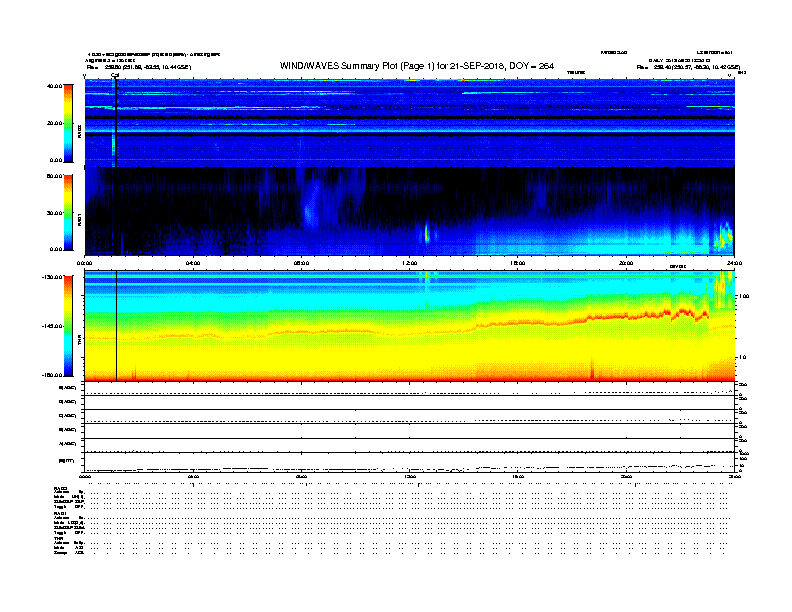Click the 16:00 tick label under RAD1

(518, 263)
